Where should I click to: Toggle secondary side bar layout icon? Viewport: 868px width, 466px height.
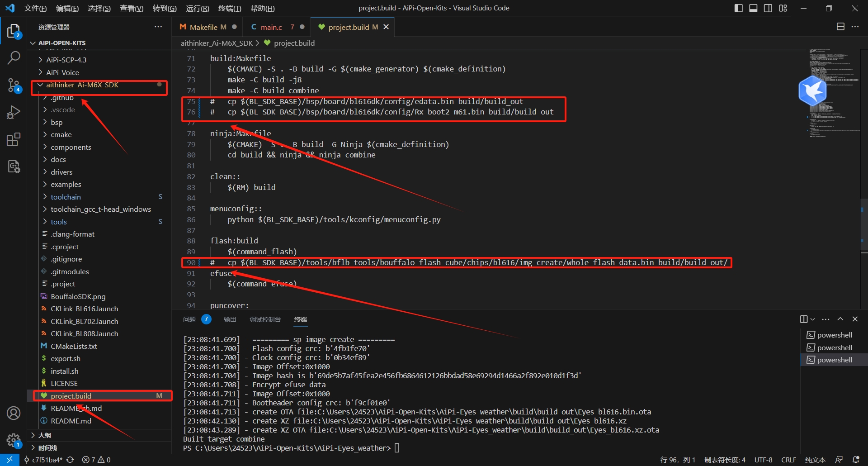[x=768, y=8]
